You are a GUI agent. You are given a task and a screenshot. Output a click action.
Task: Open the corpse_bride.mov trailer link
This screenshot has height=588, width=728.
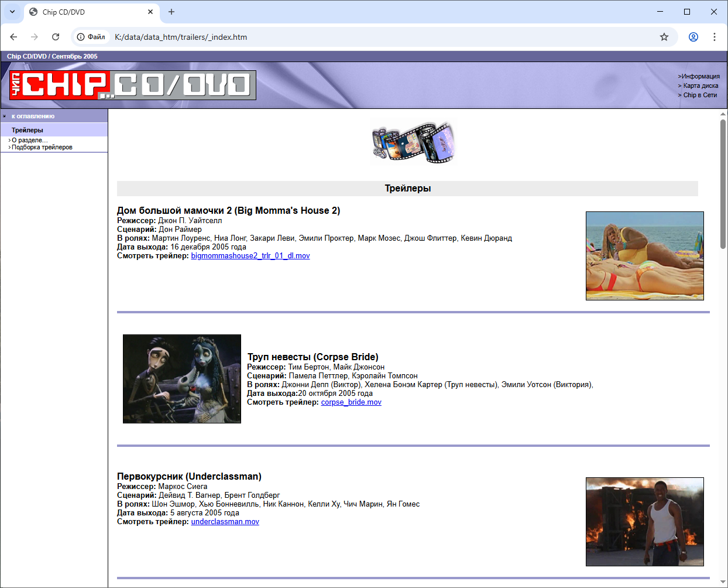(351, 402)
